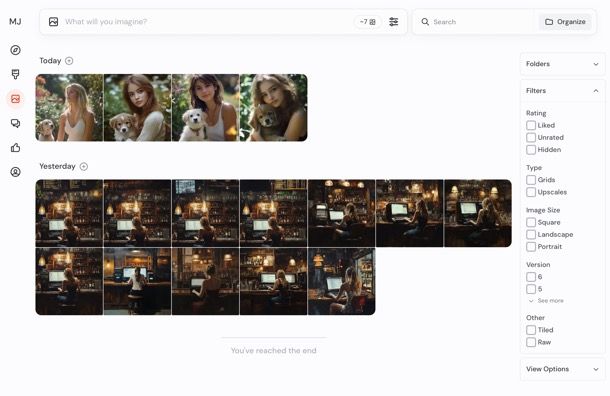The height and width of the screenshot is (396, 610).
Task: Click the Yesterday section heading
Action: tap(57, 166)
